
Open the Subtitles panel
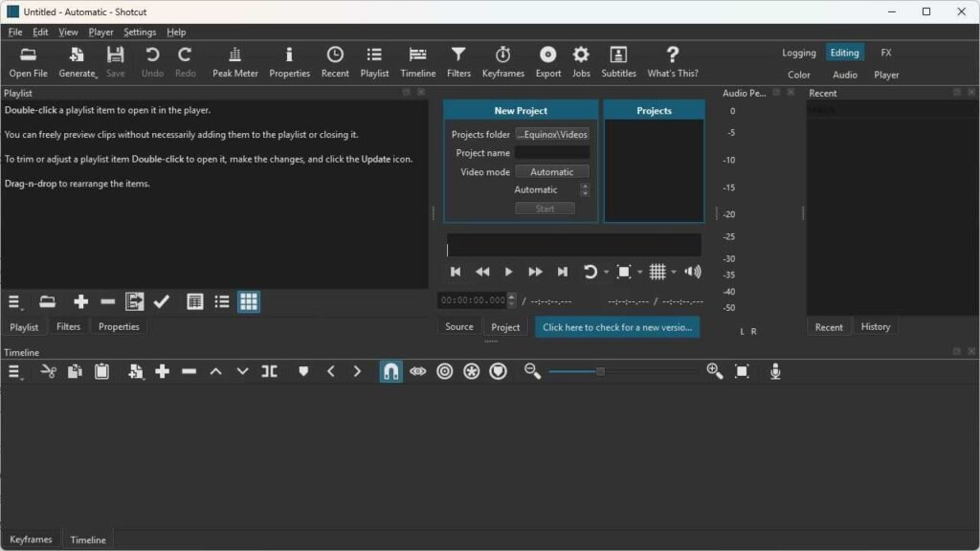(x=618, y=62)
